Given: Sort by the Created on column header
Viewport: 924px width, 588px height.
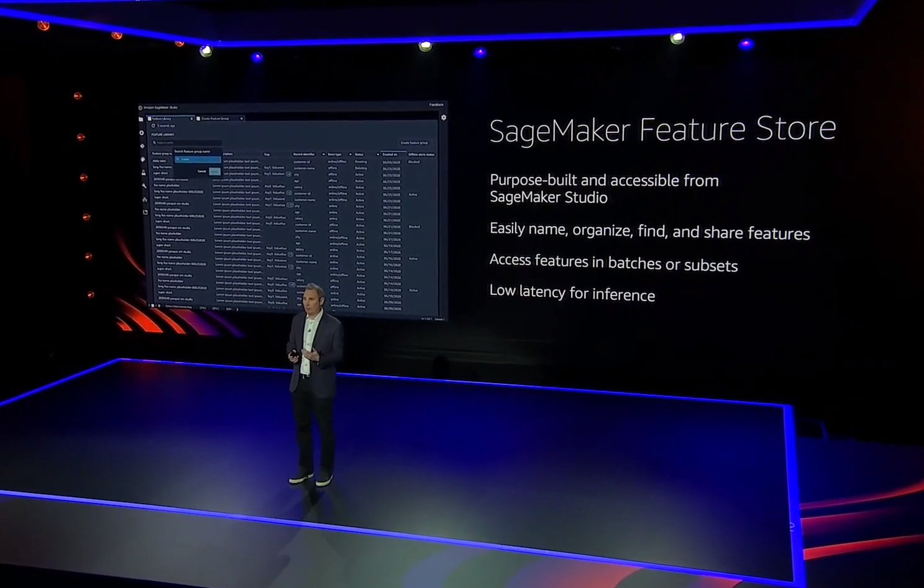Looking at the screenshot, I should [390, 155].
